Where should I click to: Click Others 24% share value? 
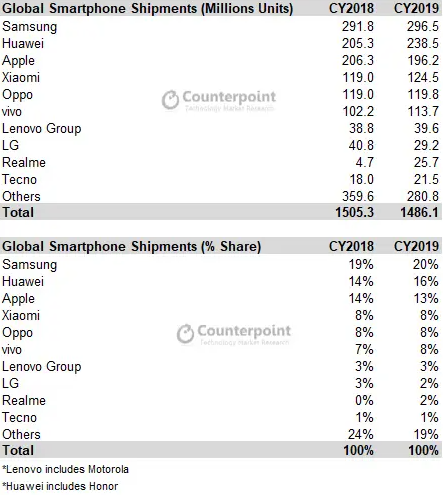click(360, 434)
